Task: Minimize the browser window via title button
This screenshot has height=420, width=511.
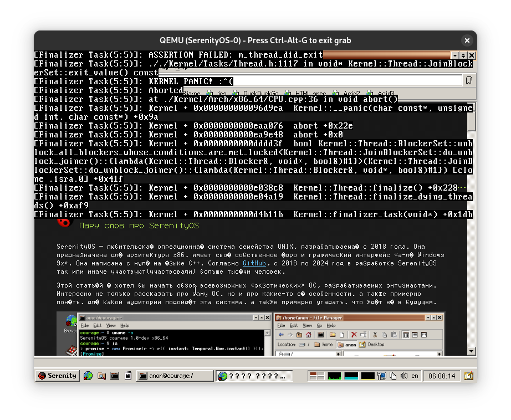Action: click(x=455, y=55)
